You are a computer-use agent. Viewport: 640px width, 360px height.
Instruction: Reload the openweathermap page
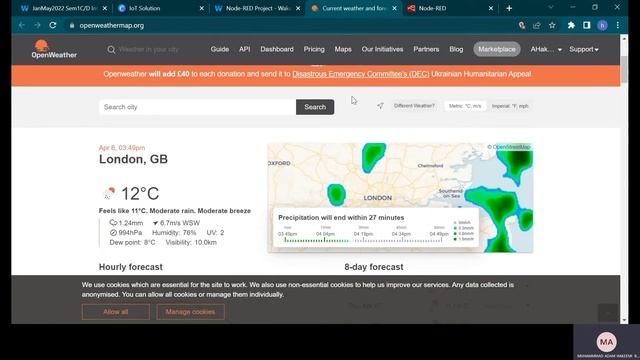tap(53, 25)
